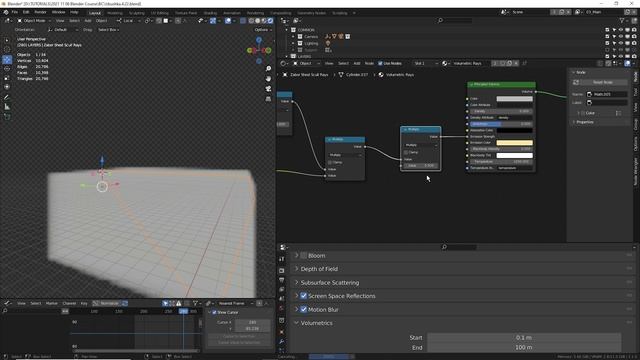Toggle camera view icon in viewport
Viewport: 640px width, 360px height.
(268, 89)
